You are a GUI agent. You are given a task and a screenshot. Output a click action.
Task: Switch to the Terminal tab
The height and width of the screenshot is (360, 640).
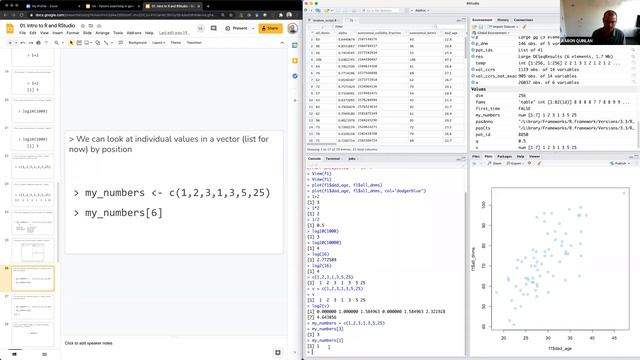tap(333, 158)
